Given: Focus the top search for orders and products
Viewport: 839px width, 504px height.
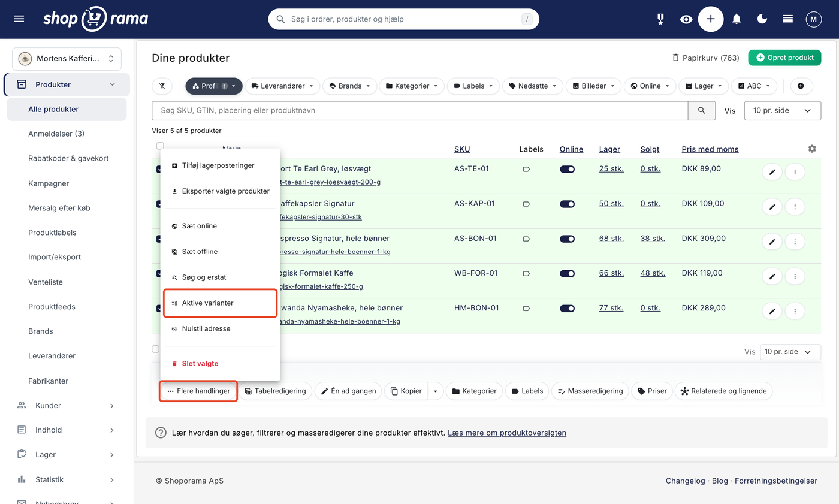Looking at the screenshot, I should point(403,19).
